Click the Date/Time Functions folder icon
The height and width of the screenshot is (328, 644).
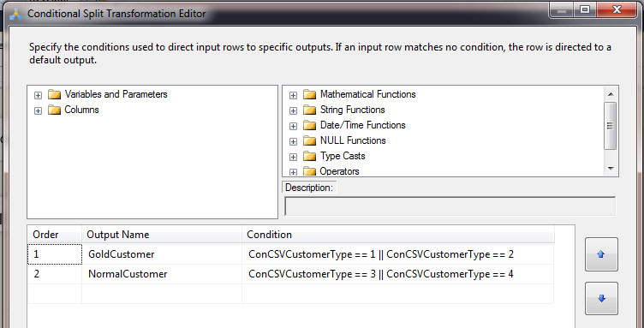(x=309, y=126)
